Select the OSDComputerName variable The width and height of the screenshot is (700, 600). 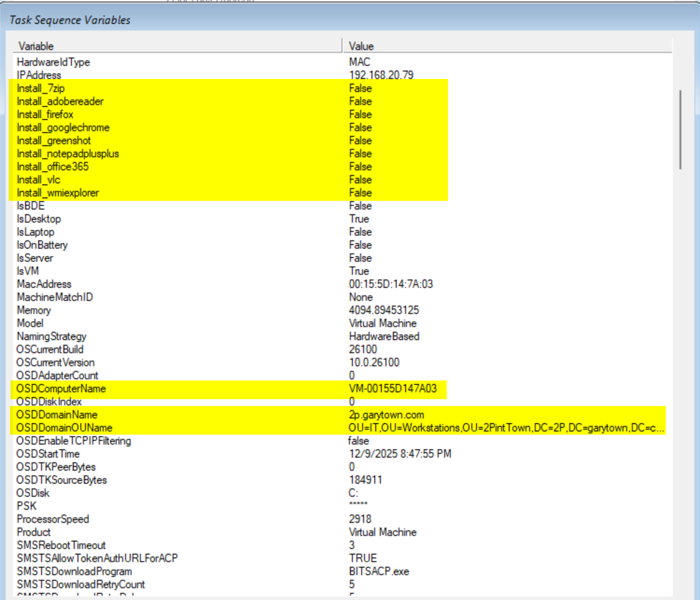click(61, 389)
